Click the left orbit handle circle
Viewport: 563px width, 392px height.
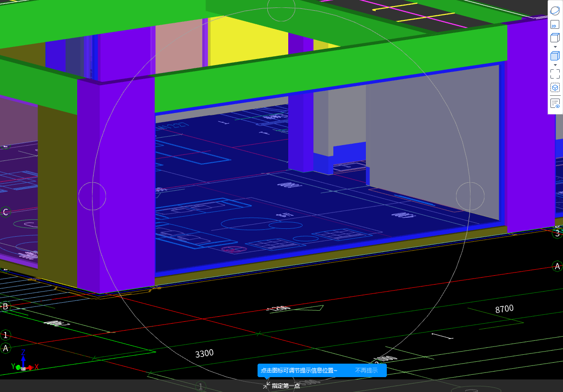92,196
